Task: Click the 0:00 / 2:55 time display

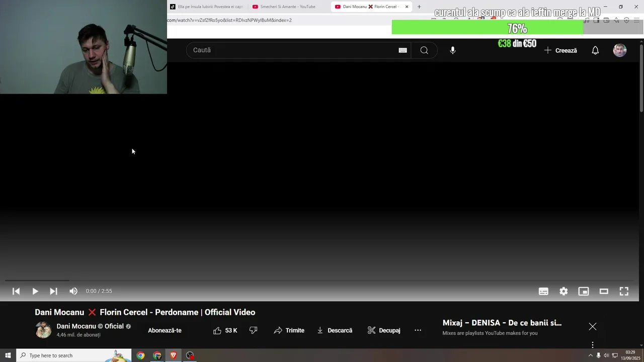Action: pos(99,291)
